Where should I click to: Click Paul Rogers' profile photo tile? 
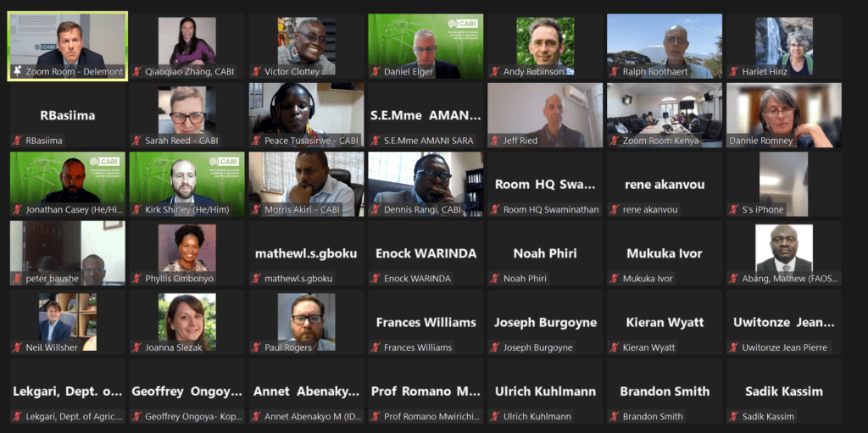306,322
